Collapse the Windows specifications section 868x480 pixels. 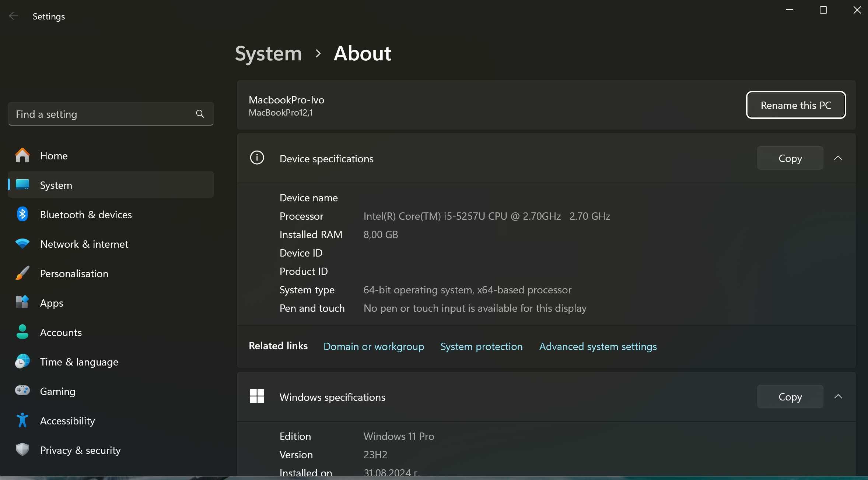(x=838, y=396)
